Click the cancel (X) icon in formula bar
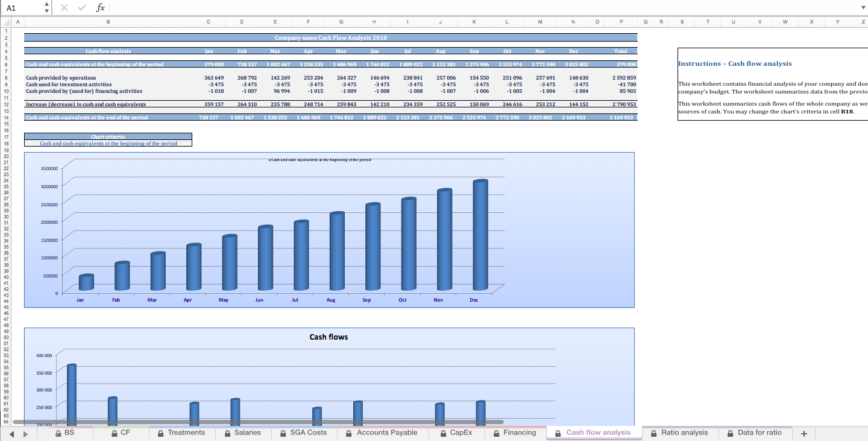 click(x=64, y=7)
